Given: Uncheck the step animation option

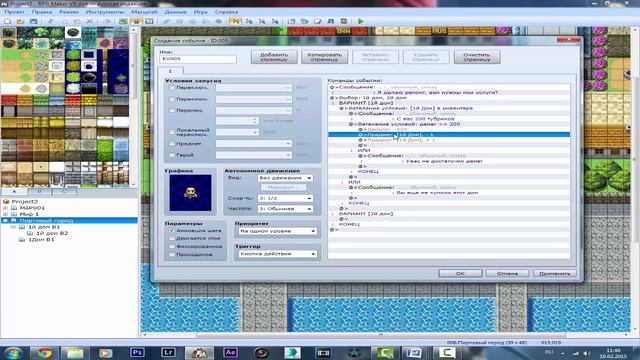Looking at the screenshot, I should (x=172, y=231).
